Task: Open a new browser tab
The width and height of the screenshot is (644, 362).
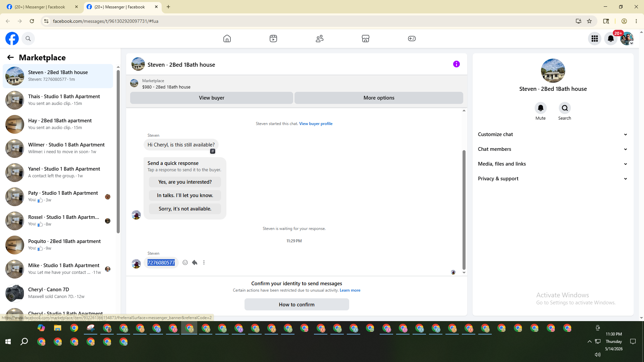Action: point(168,7)
